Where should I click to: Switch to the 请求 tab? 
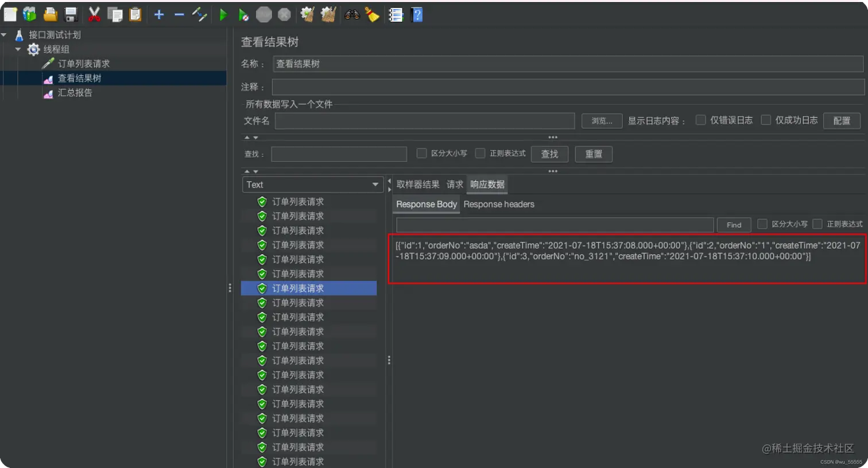(455, 184)
